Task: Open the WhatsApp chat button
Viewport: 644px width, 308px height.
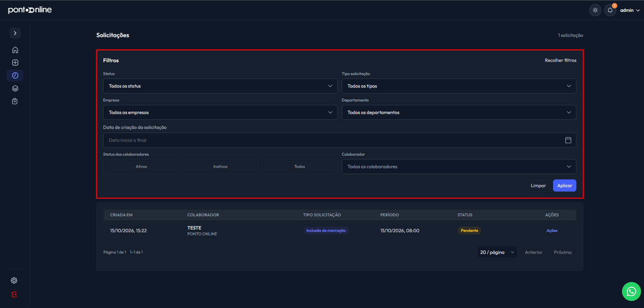Action: pyautogui.click(x=631, y=291)
